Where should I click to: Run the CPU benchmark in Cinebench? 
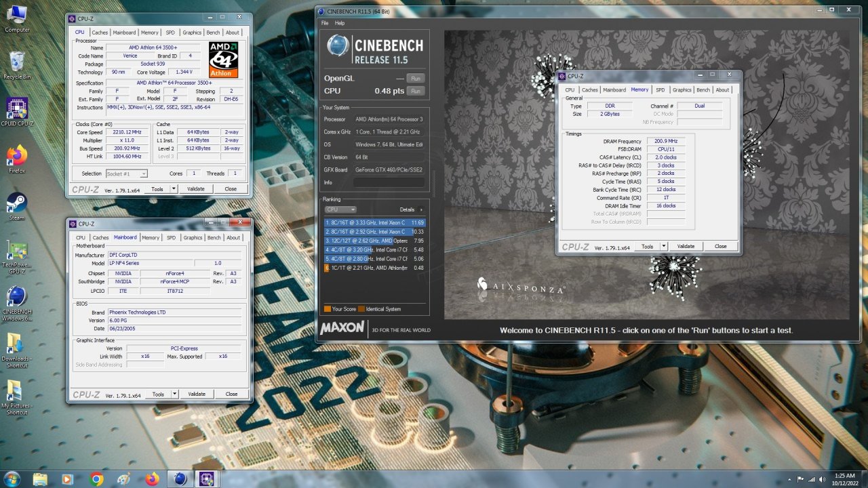[x=415, y=91]
